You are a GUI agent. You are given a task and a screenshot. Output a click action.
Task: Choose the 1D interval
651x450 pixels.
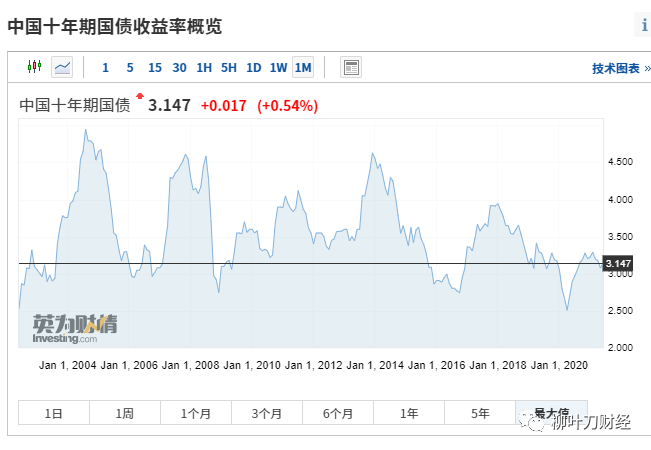(253, 67)
